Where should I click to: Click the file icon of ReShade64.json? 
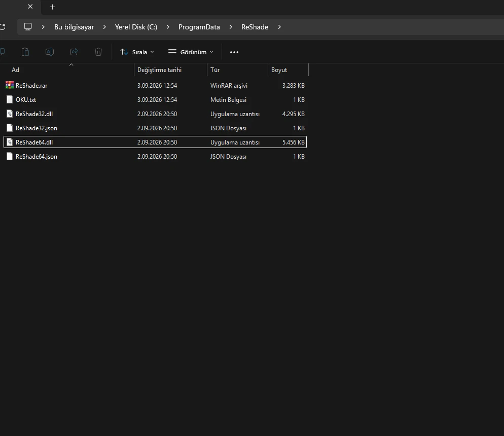tap(10, 157)
